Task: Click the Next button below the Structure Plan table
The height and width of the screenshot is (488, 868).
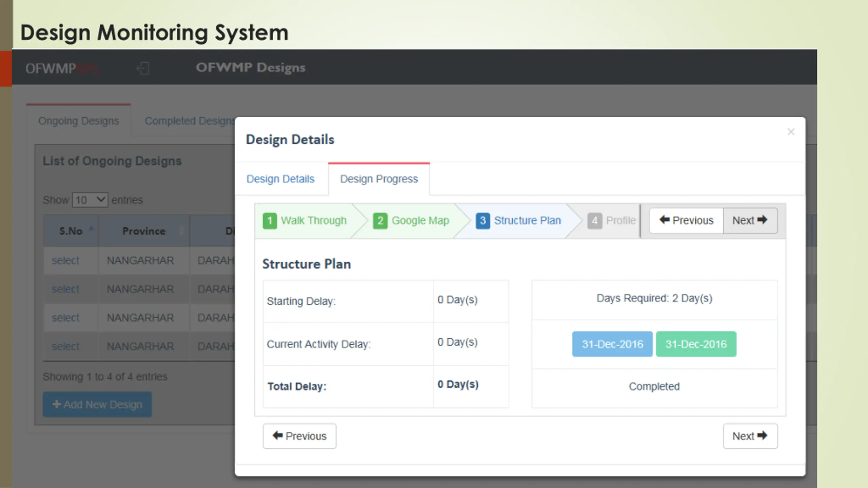Action: 750,436
